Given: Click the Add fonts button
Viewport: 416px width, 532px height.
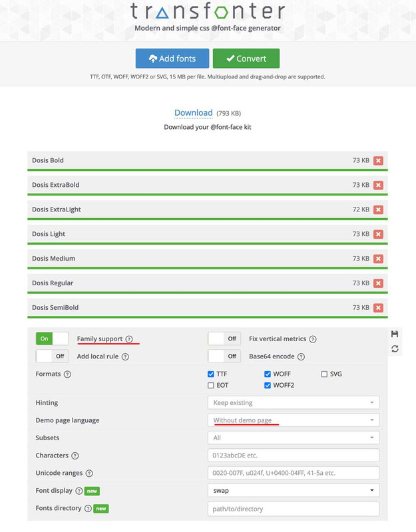Looking at the screenshot, I should point(172,59).
